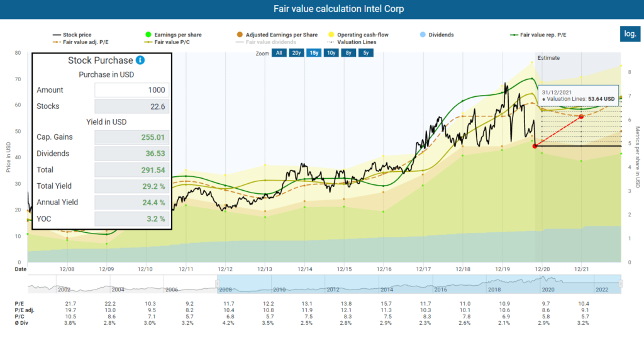Screen dimensions: 644x338
Task: Click the Amount input field
Action: (131, 90)
